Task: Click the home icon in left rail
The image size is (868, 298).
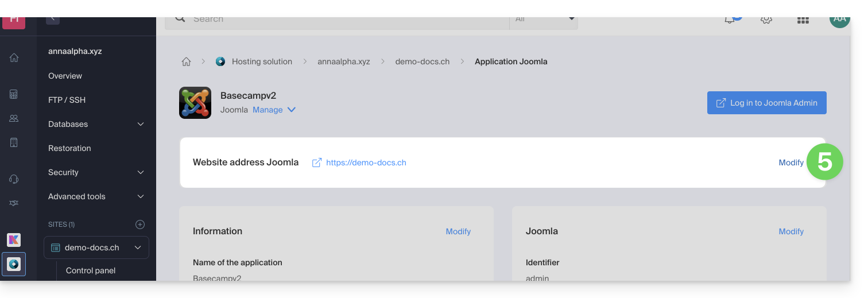Action: coord(14,57)
